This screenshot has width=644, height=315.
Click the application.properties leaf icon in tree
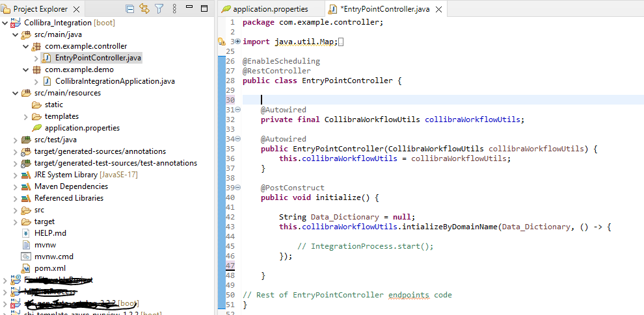tap(36, 127)
